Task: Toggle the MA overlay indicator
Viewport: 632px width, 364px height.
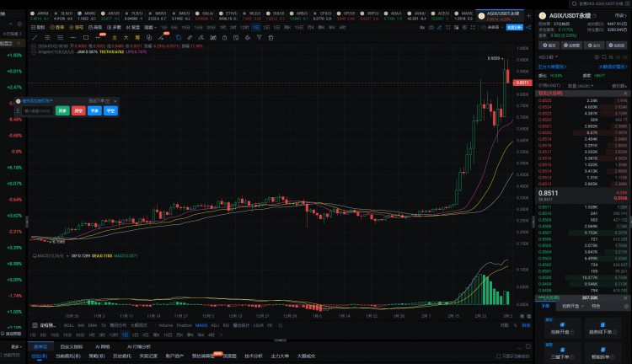Action: click(x=81, y=325)
